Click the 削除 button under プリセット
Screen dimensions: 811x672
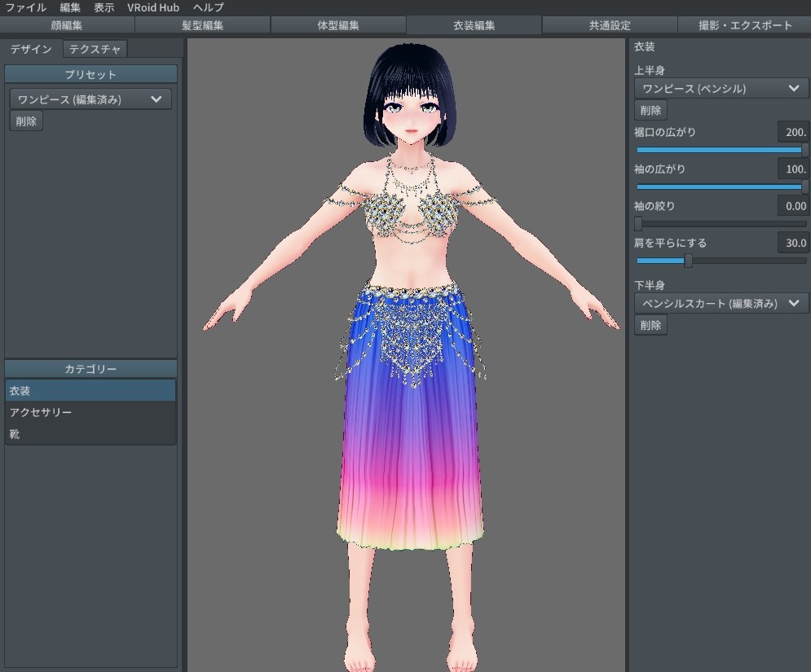coord(25,121)
